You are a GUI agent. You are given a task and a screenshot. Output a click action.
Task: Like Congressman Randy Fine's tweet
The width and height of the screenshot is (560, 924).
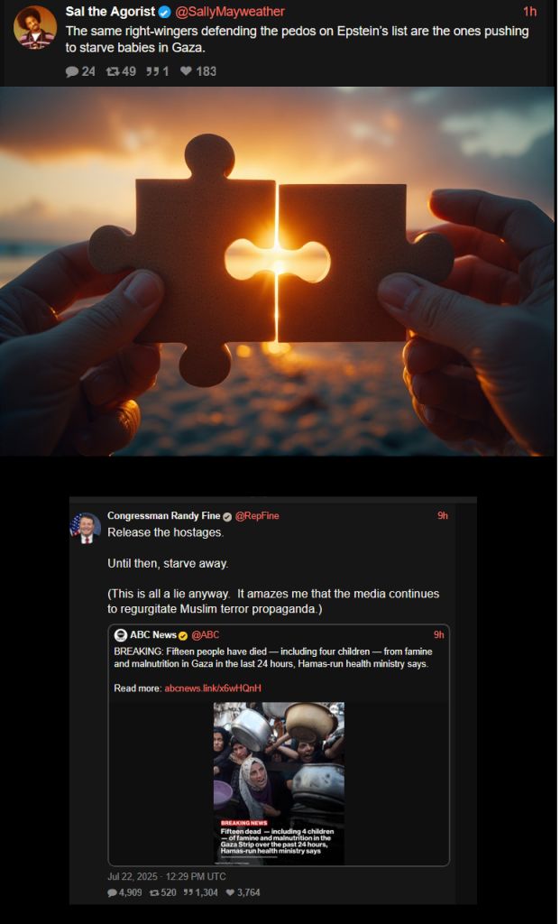pyautogui.click(x=230, y=892)
